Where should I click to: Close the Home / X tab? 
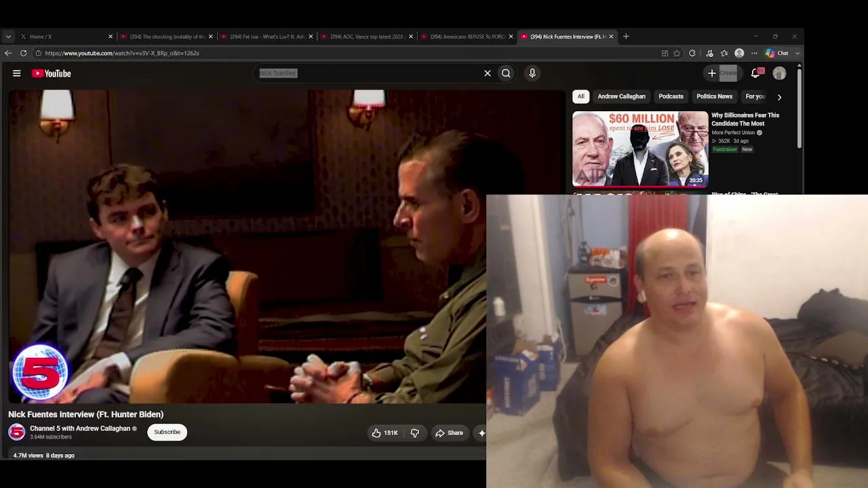111,37
